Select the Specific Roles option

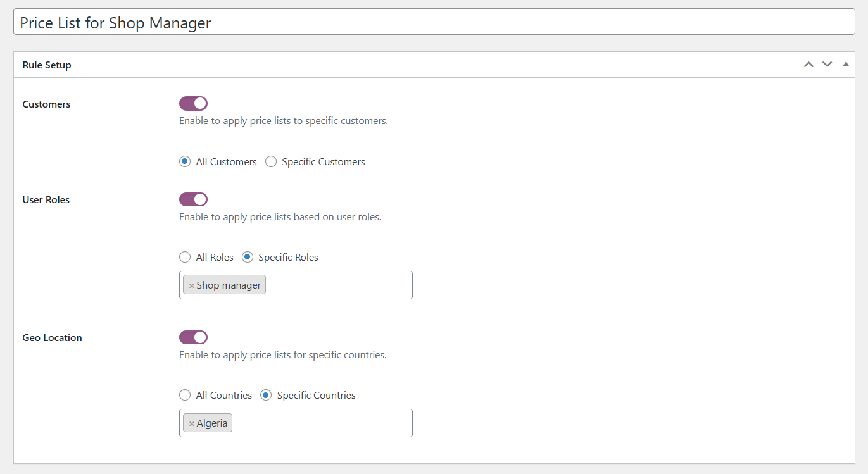pos(246,257)
